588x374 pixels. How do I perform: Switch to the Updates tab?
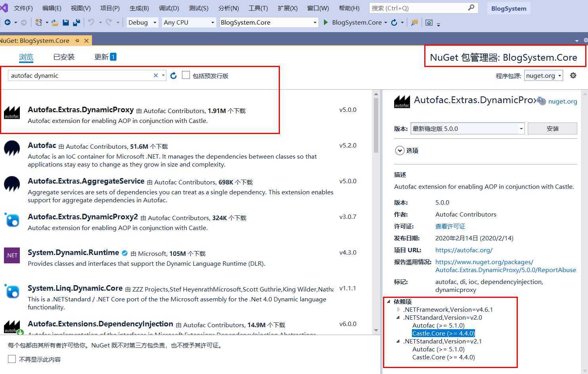tap(105, 57)
